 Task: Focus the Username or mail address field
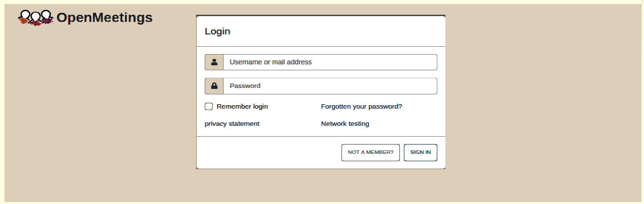[x=330, y=62]
